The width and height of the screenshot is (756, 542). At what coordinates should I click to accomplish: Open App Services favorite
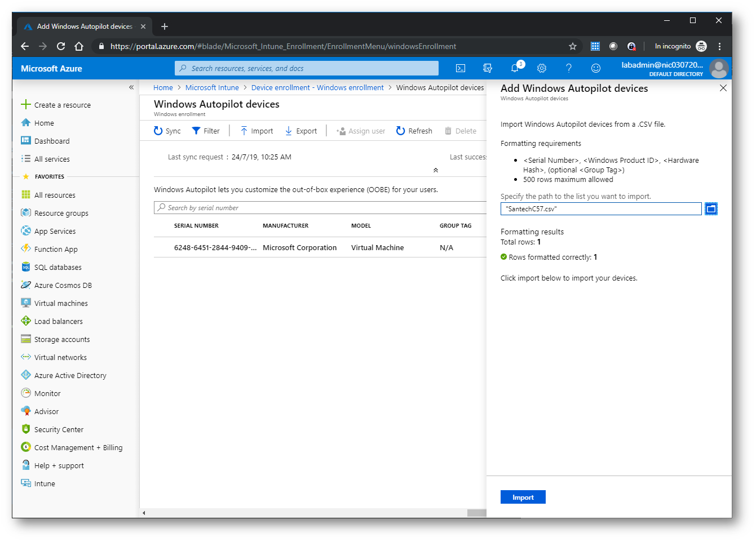[48, 231]
